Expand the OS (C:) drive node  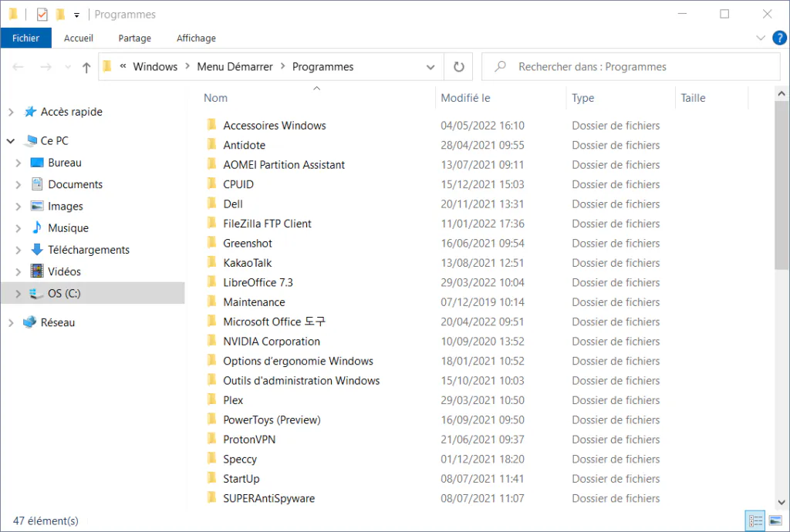19,294
